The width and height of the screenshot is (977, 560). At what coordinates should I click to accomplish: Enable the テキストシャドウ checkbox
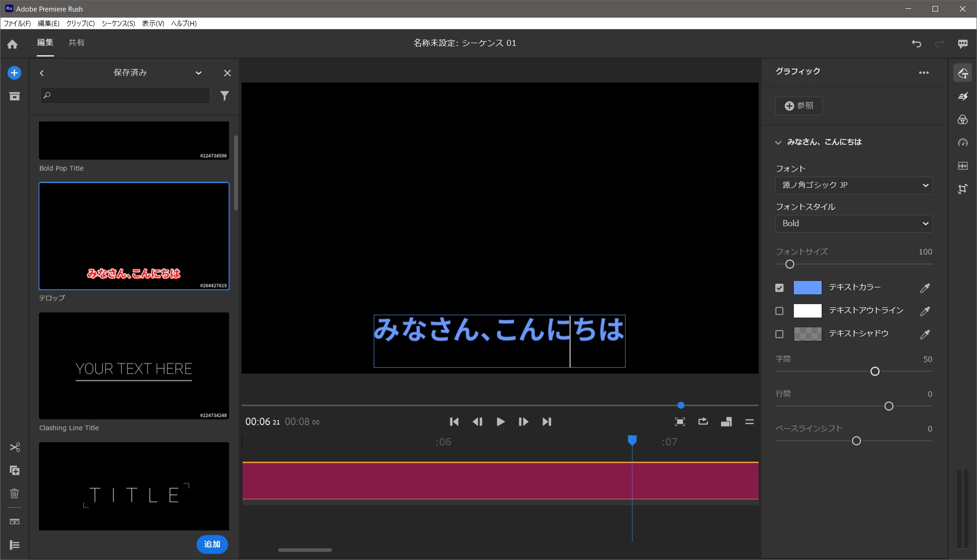click(779, 334)
